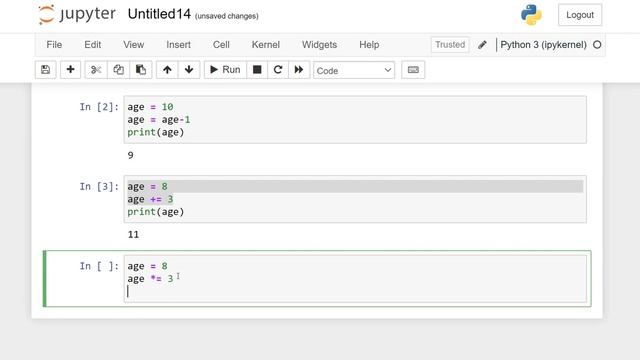640x360 pixels.
Task: Click the In [ ]: prompt label
Action: point(99,266)
